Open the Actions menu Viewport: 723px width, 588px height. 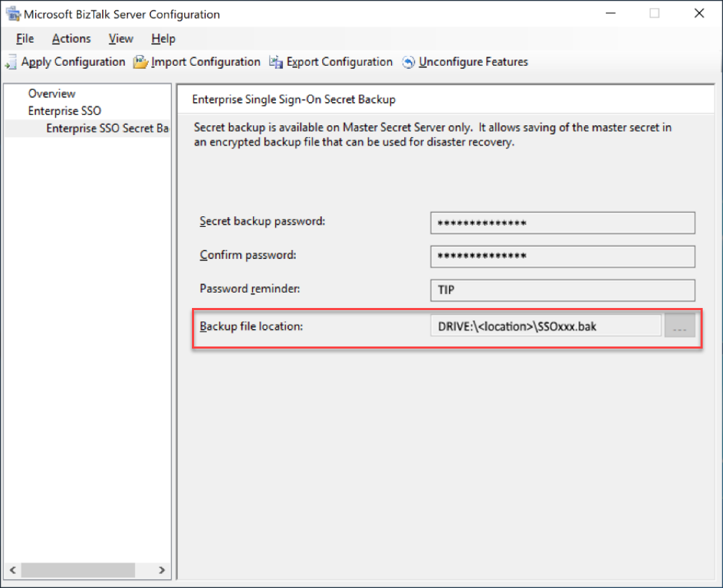pyautogui.click(x=71, y=38)
